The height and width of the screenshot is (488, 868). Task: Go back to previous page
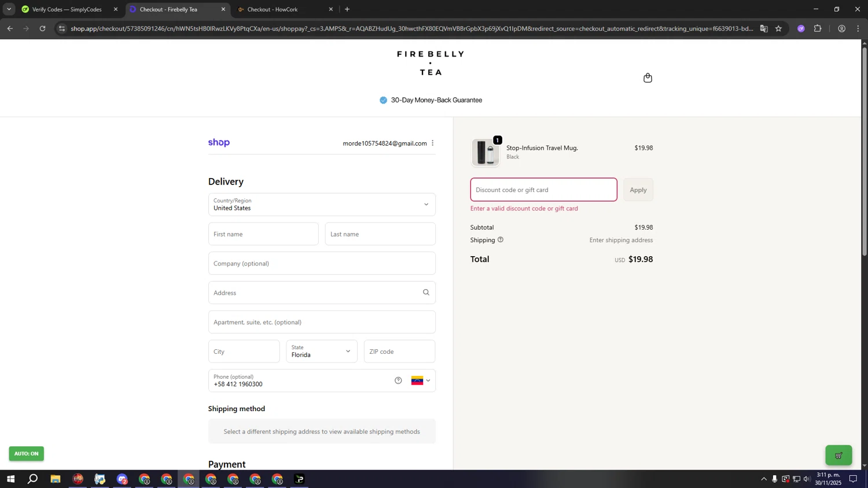(x=10, y=28)
